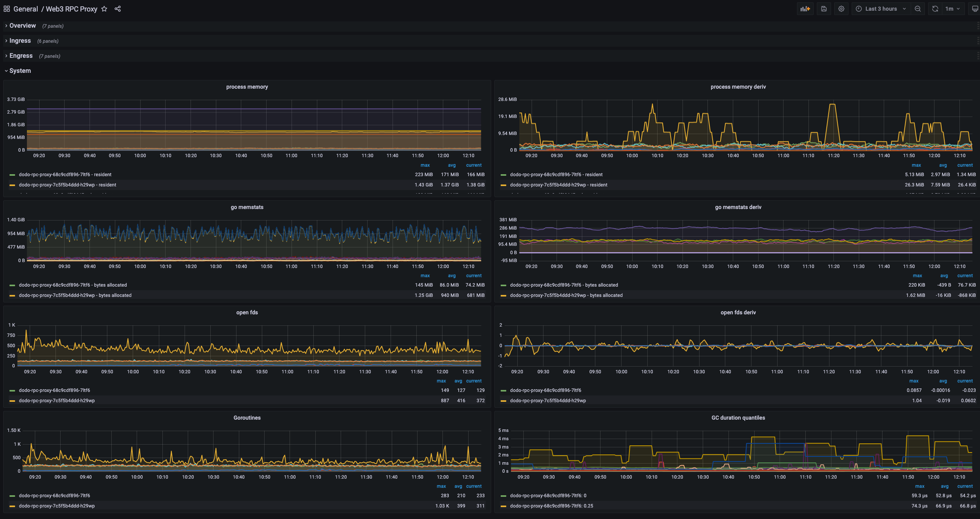Expand the Engress row
Viewport: 980px width, 519px height.
click(21, 56)
